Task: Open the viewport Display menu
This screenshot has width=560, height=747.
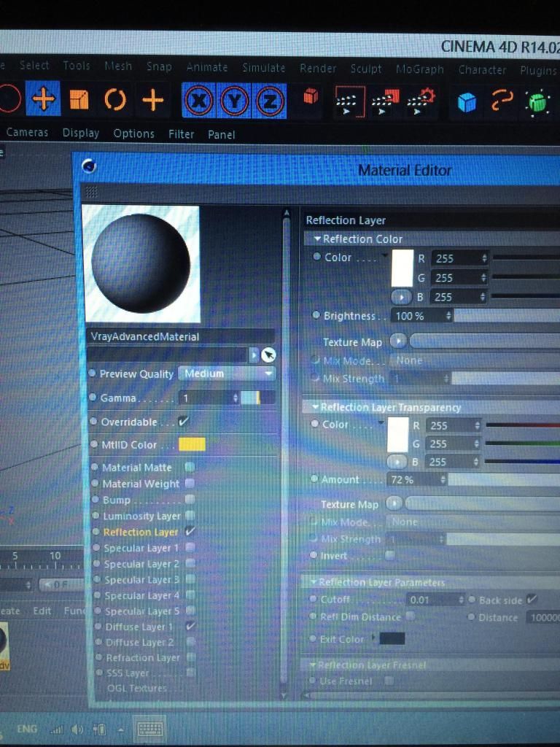Action: click(x=80, y=133)
